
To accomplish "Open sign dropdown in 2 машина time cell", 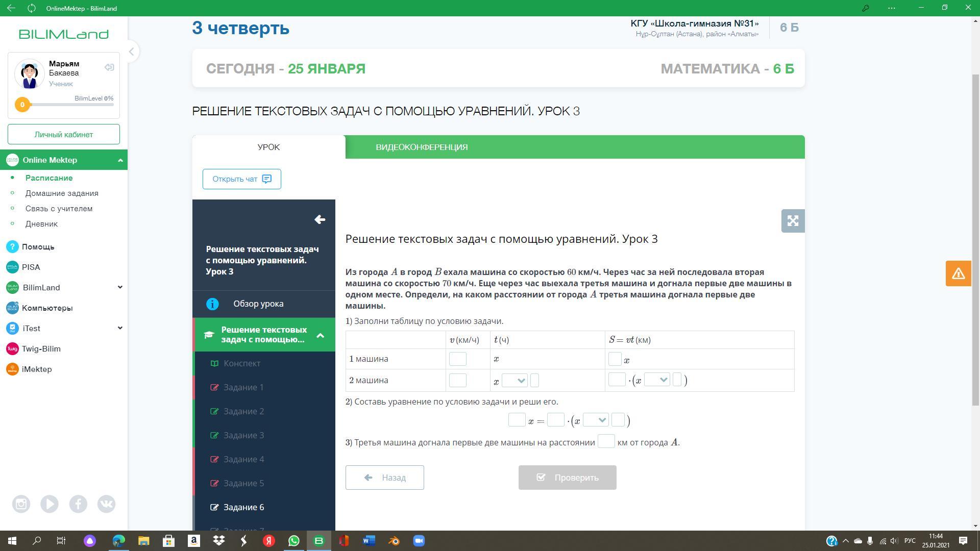I will (514, 381).
